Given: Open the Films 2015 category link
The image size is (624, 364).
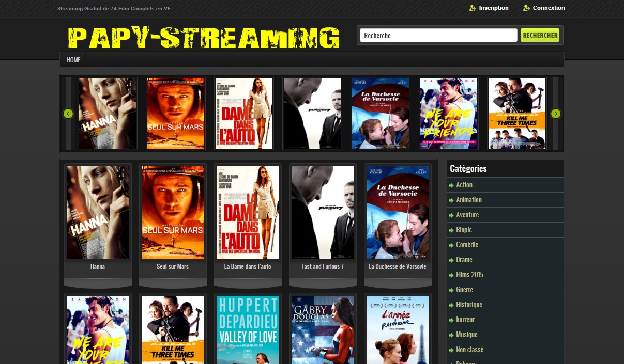Looking at the screenshot, I should point(469,275).
